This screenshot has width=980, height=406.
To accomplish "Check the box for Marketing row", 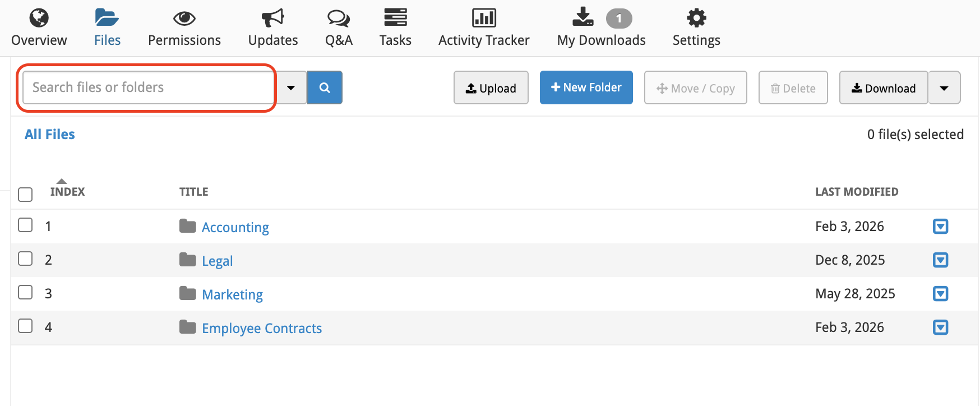I will tap(25, 292).
